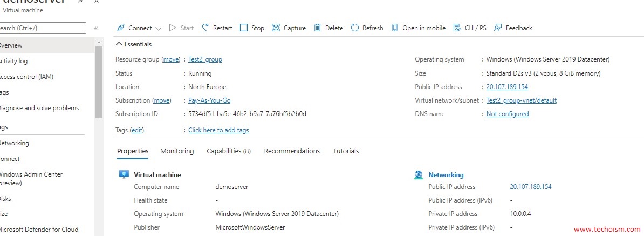Image resolution: width=644 pixels, height=236 pixels.
Task: Open Microsoft Defender for Cloud
Action: click(39, 230)
